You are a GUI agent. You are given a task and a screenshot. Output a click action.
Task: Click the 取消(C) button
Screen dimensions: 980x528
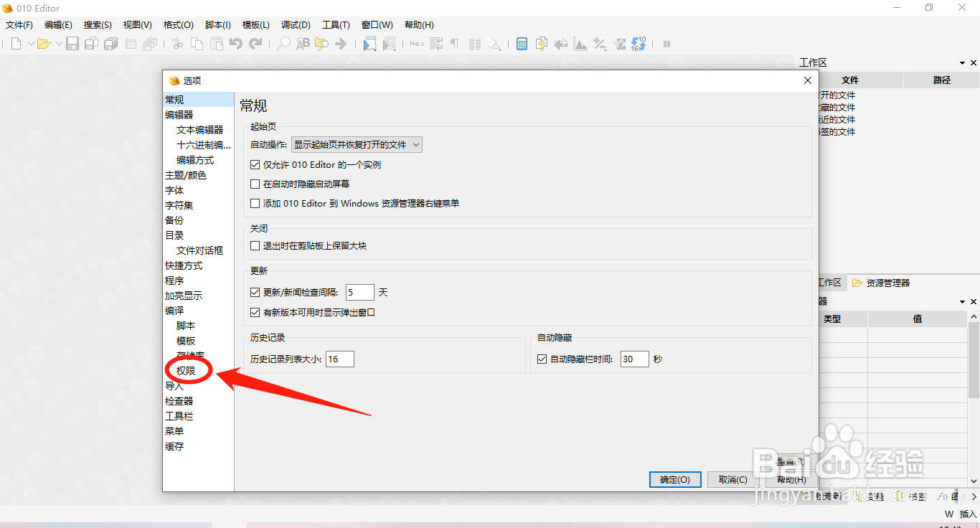click(732, 480)
